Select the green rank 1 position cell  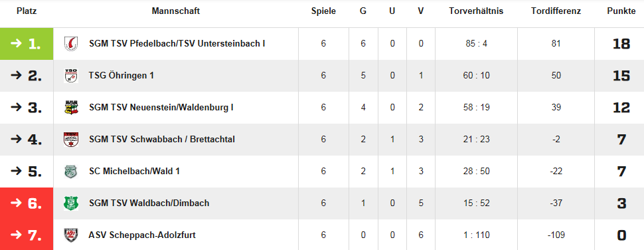[27, 44]
